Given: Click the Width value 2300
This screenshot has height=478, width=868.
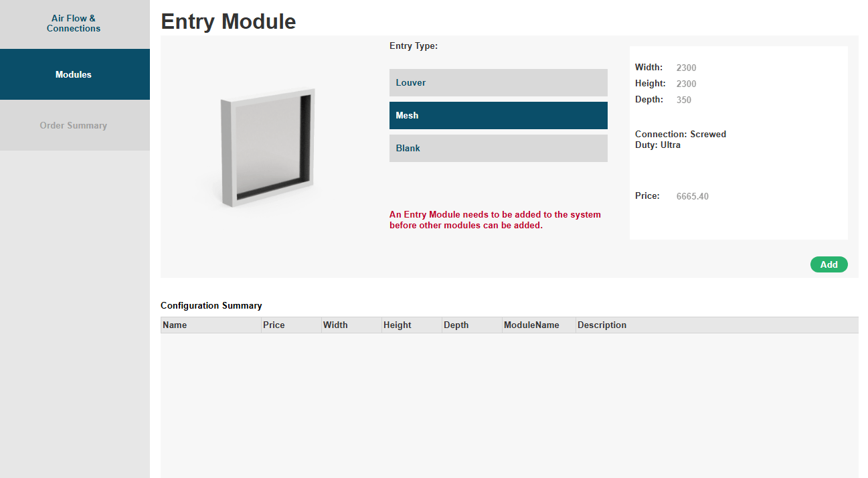Looking at the screenshot, I should coord(687,68).
